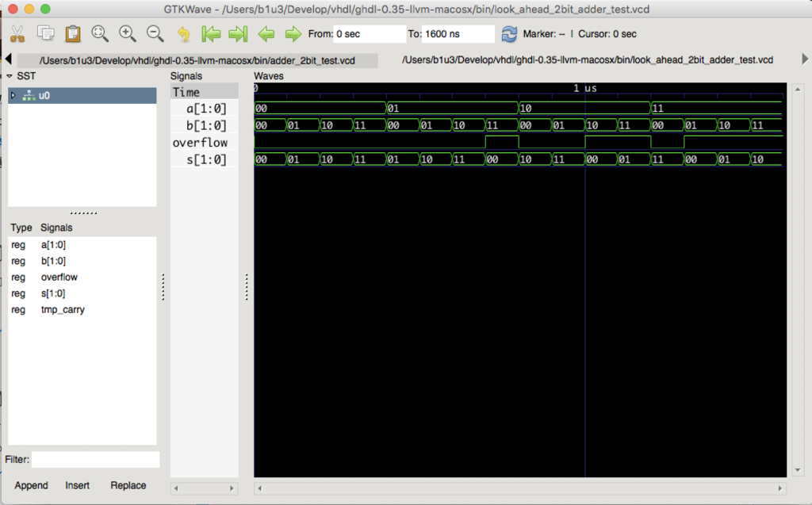Click the high overflow pulse at 1 us

[x=618, y=142]
